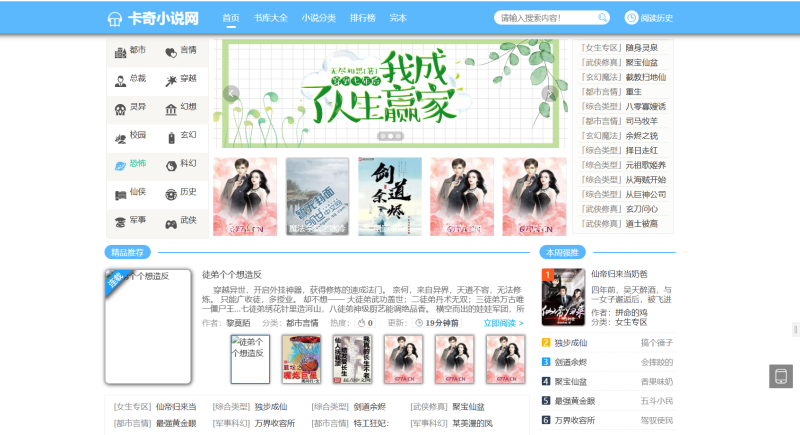Click the search magnifier icon

(x=603, y=18)
